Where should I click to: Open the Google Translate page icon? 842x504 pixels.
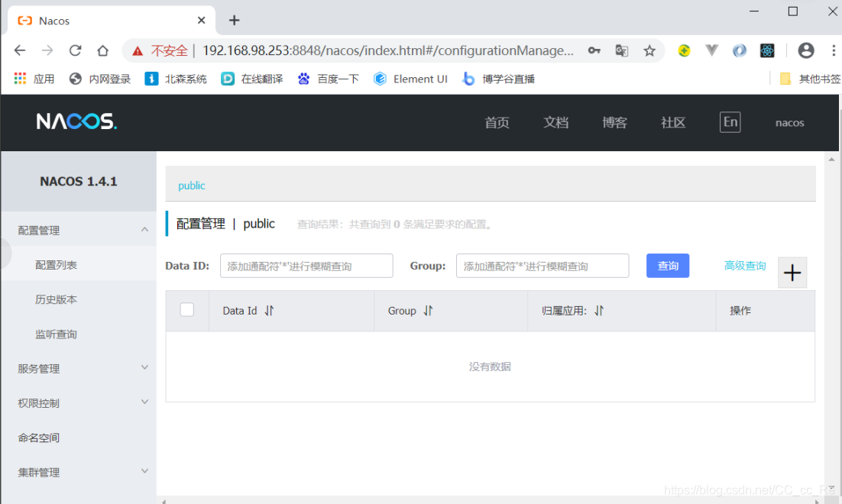[x=621, y=50]
